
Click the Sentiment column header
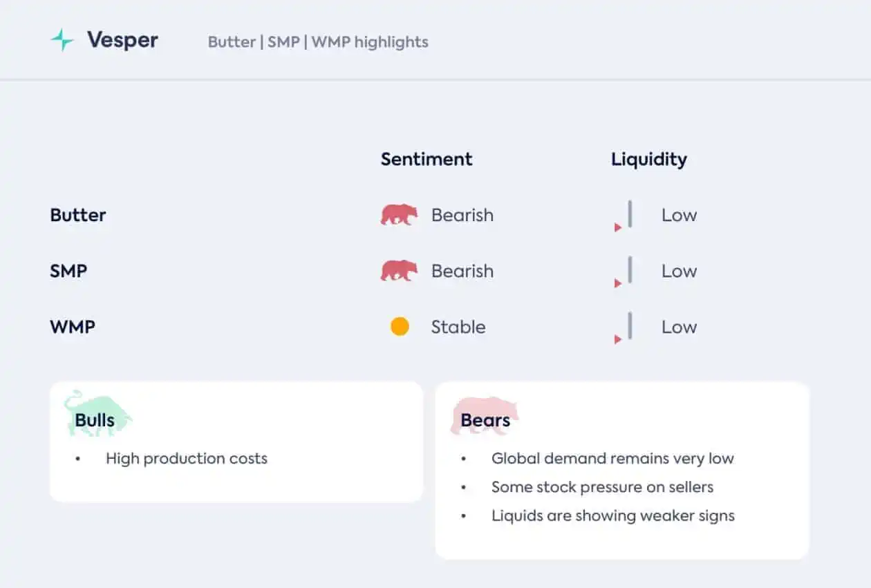tap(427, 159)
